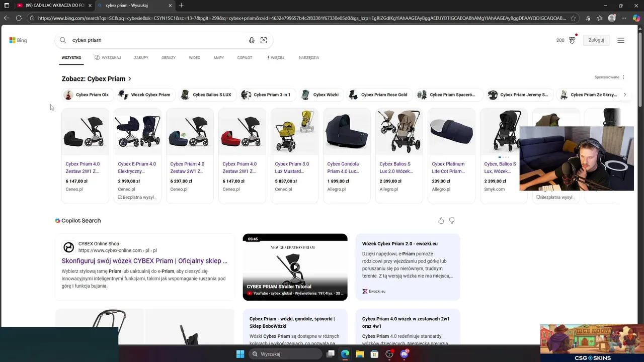Viewport: 644px width, 362px height.
Task: Open the Windows Start menu
Action: 240,354
